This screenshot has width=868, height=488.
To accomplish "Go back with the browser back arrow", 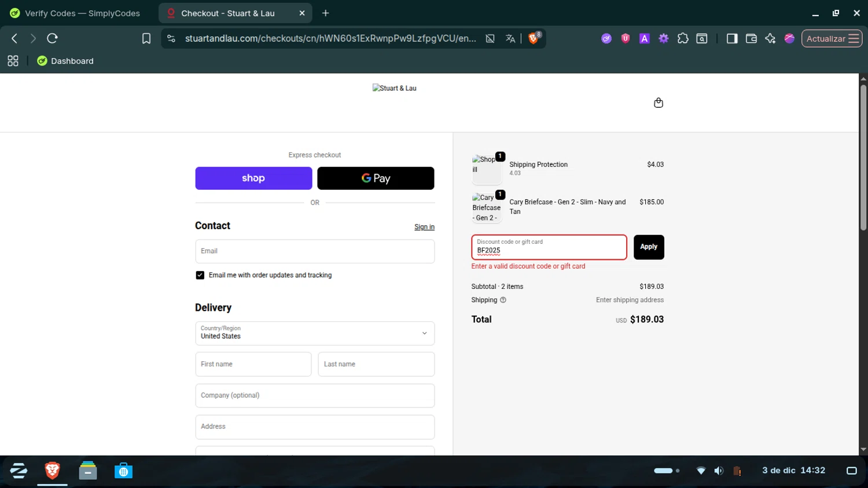I will tap(14, 38).
